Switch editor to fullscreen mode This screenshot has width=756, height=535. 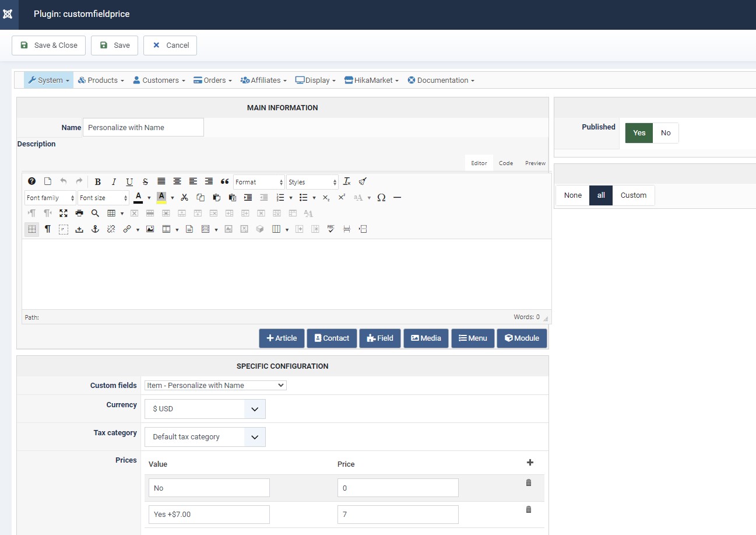64,213
